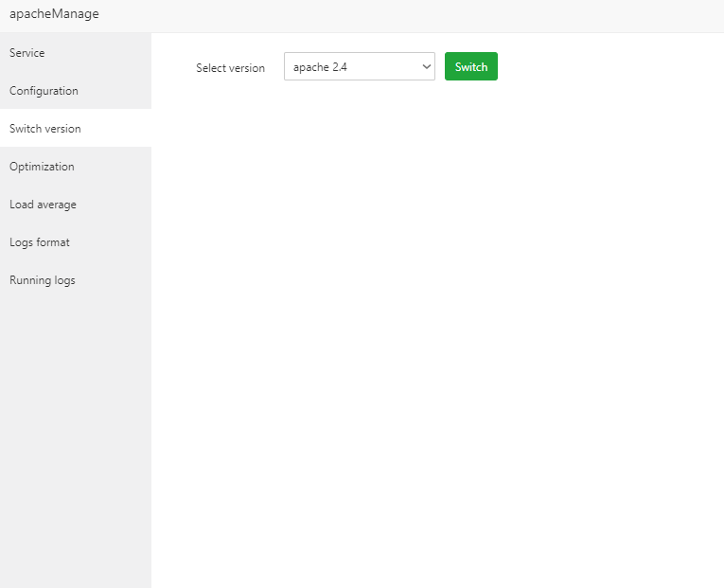
Task: Open the Optimization section
Action: 76,167
